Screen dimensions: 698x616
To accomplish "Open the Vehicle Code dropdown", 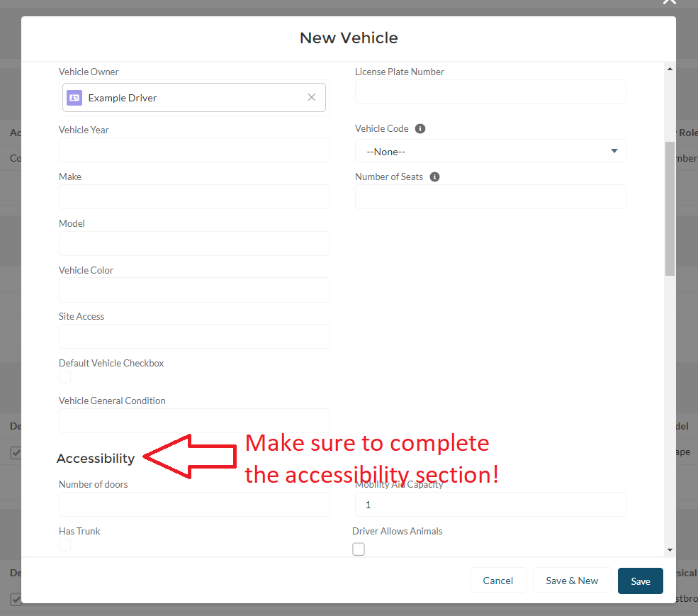I will [x=490, y=151].
